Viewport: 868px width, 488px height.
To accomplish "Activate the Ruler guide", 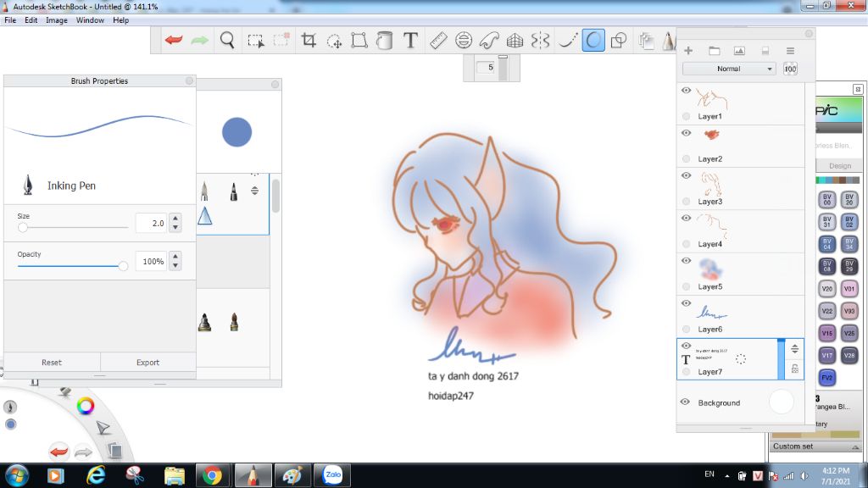I will point(438,40).
